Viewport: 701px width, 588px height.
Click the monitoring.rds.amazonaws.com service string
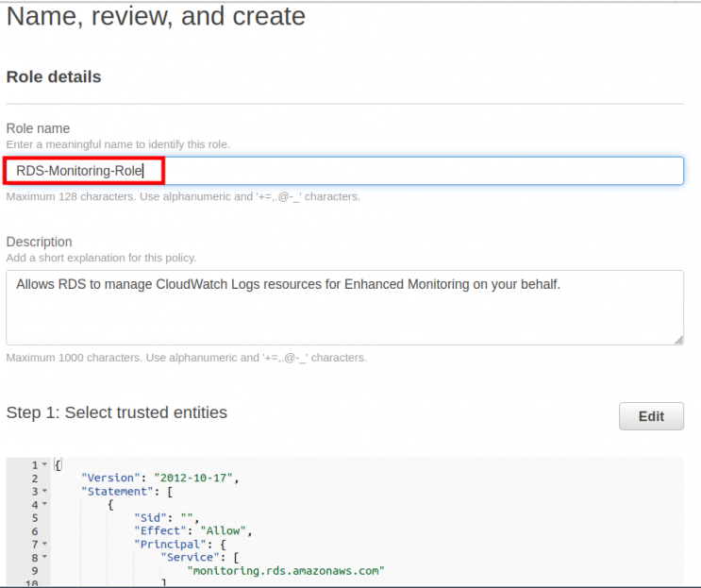tap(286, 571)
